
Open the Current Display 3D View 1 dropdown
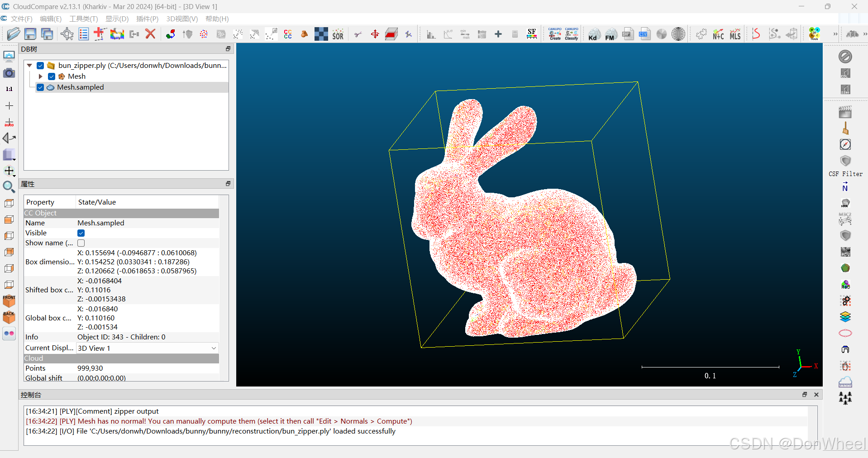(x=147, y=348)
